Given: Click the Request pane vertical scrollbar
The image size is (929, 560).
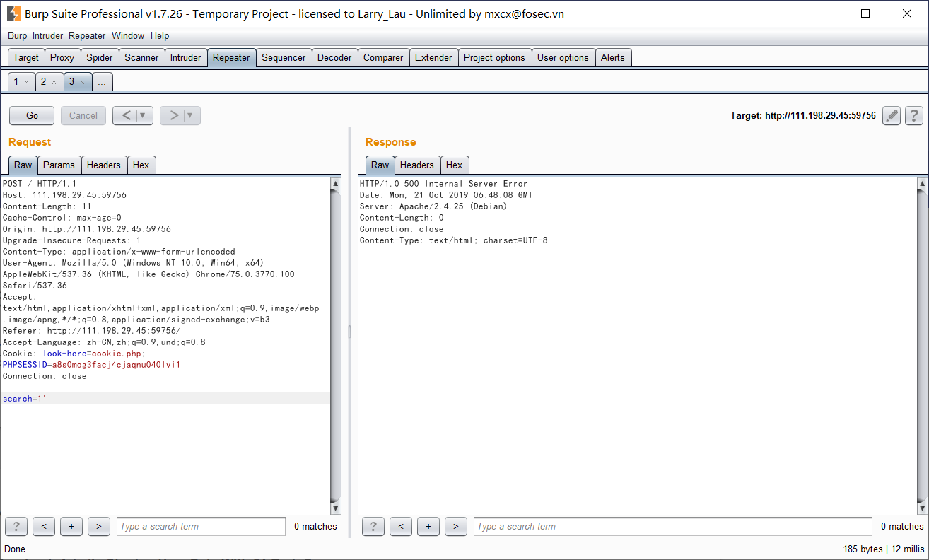Looking at the screenshot, I should click(335, 346).
